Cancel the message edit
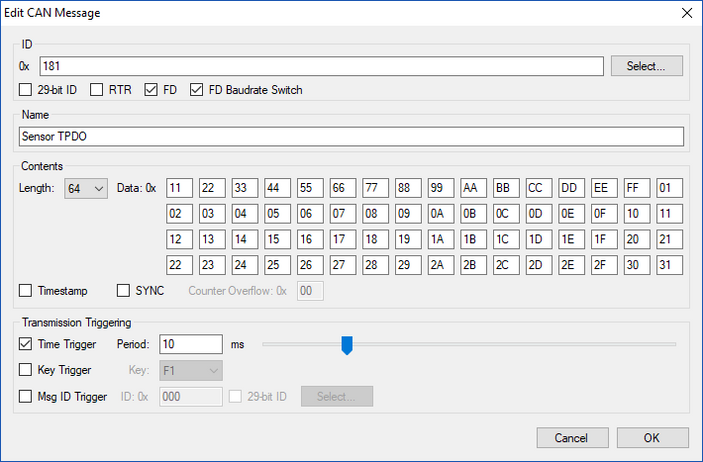703x462 pixels. [x=572, y=438]
